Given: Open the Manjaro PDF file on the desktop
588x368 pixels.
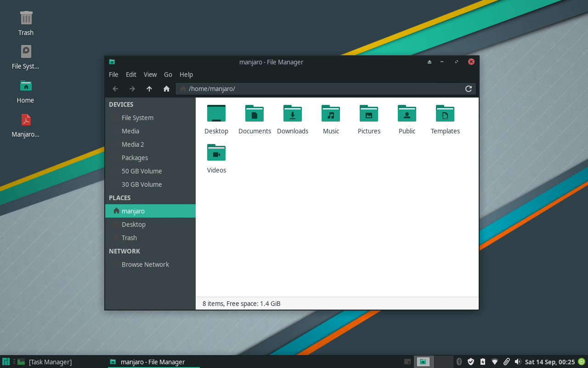Looking at the screenshot, I should 26,120.
